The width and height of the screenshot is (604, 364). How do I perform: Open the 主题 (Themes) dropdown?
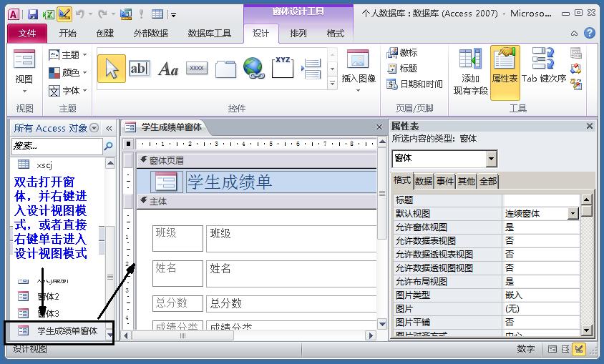tap(67, 55)
